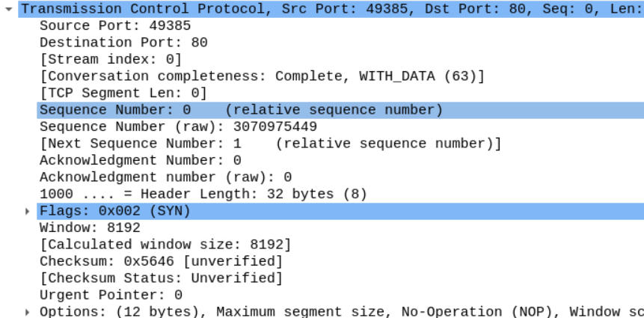Click the Stream index: 0 line

coord(110,59)
